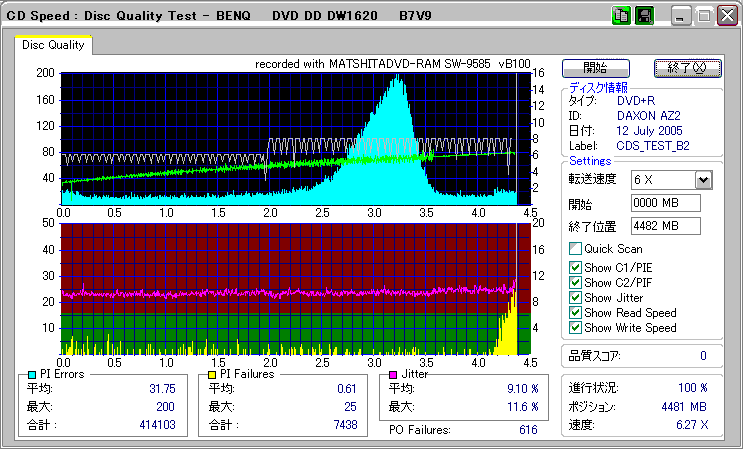Click the magenta Jitter legend square

(393, 374)
